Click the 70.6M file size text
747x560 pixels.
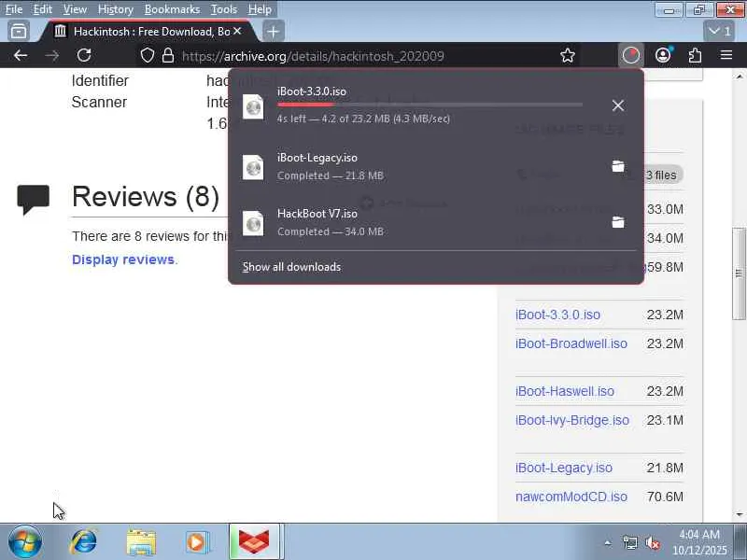coord(665,497)
